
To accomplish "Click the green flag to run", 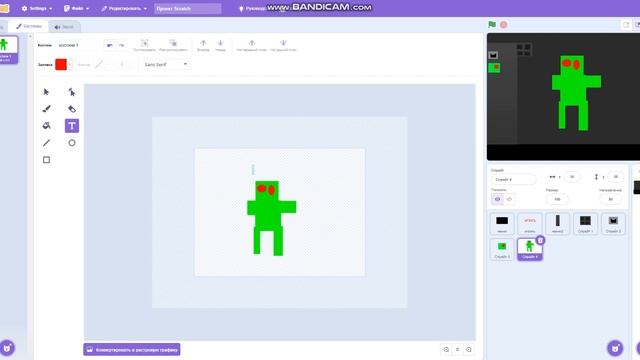I will click(492, 24).
